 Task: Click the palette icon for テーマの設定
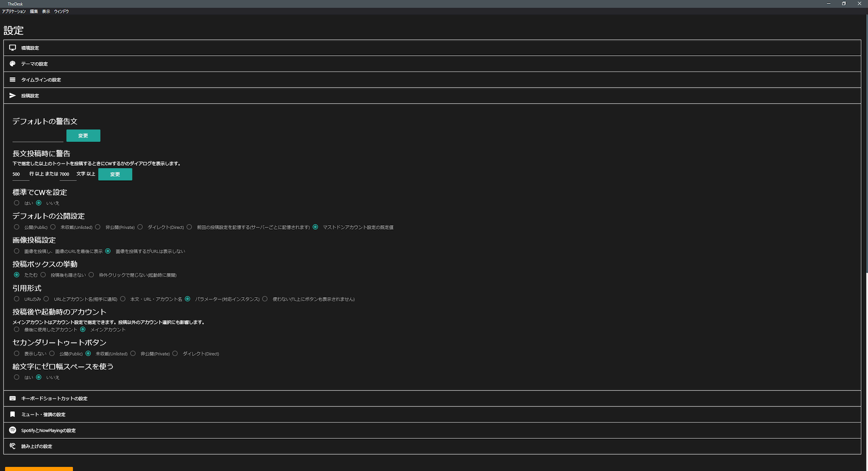point(13,64)
